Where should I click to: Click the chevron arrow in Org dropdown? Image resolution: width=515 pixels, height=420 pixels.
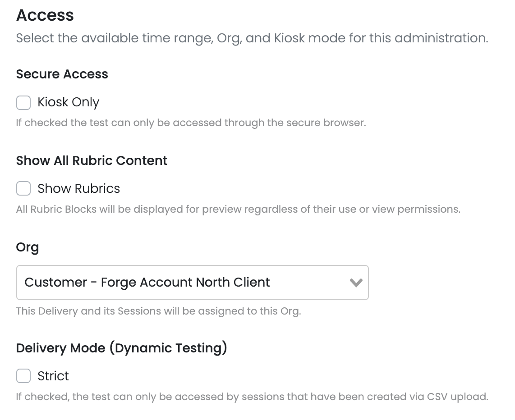(356, 283)
